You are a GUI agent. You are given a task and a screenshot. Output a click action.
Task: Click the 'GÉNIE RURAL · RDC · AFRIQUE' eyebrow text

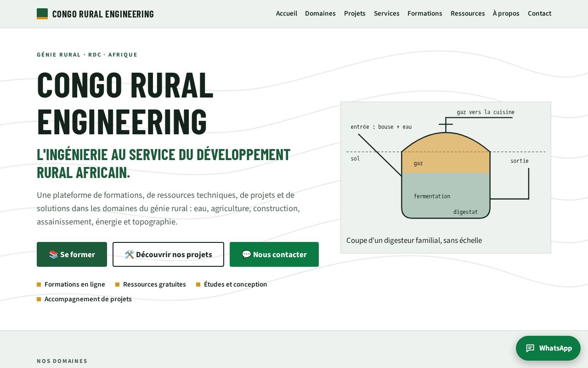(x=87, y=55)
